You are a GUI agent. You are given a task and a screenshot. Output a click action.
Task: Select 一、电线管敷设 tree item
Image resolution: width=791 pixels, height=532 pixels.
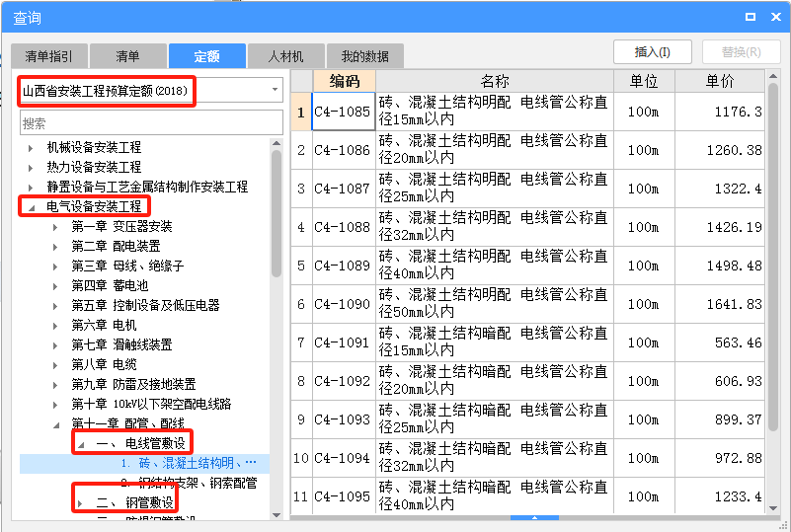[x=141, y=443]
